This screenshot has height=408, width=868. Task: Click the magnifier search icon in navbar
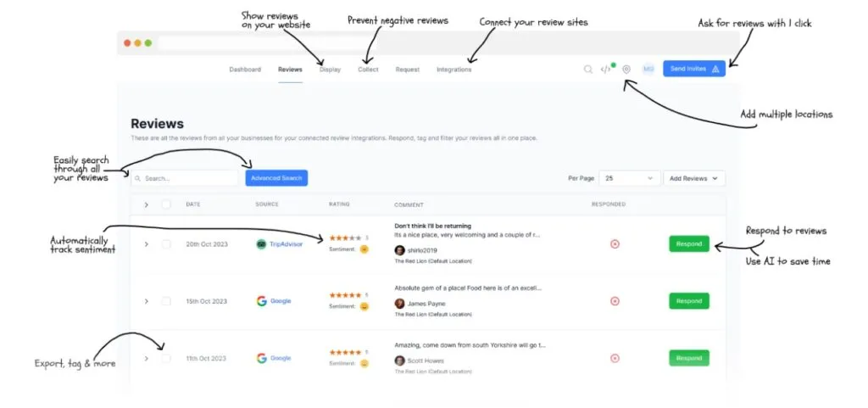click(587, 70)
